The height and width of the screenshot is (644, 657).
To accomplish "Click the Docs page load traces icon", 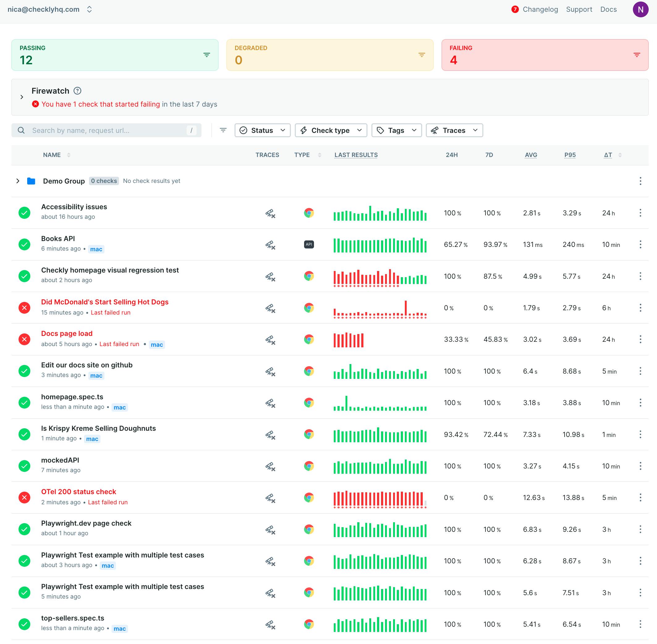I will click(x=270, y=340).
